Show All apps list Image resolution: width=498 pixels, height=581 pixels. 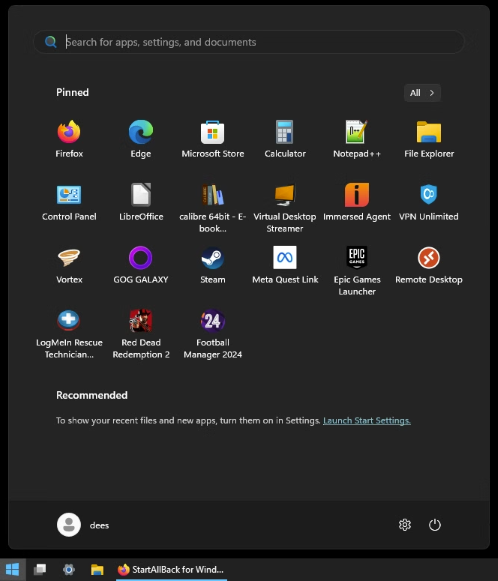[422, 93]
